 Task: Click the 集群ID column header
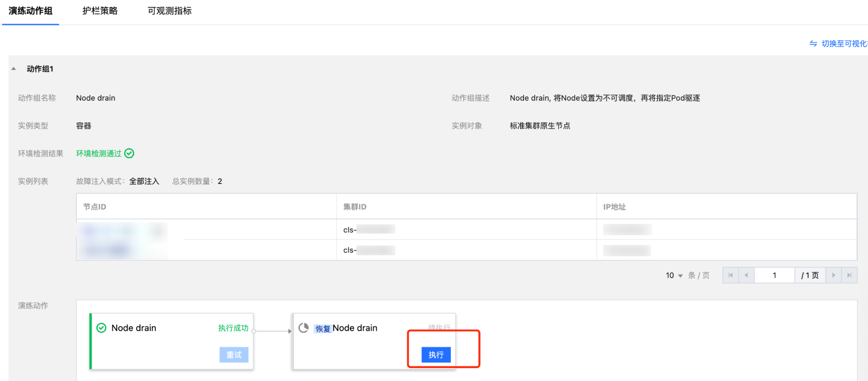pos(355,207)
